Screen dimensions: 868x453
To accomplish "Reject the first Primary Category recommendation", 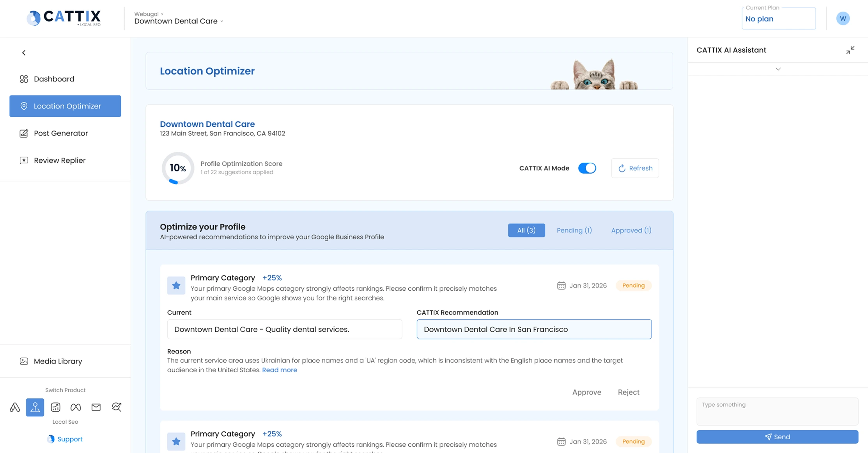I will [x=629, y=392].
